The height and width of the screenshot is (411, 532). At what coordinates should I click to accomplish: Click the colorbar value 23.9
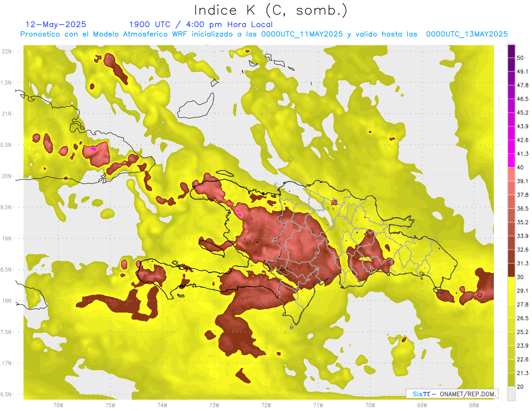(x=523, y=345)
